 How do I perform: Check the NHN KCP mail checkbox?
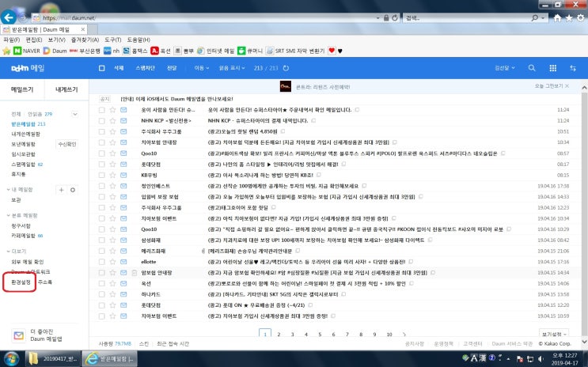click(x=101, y=121)
